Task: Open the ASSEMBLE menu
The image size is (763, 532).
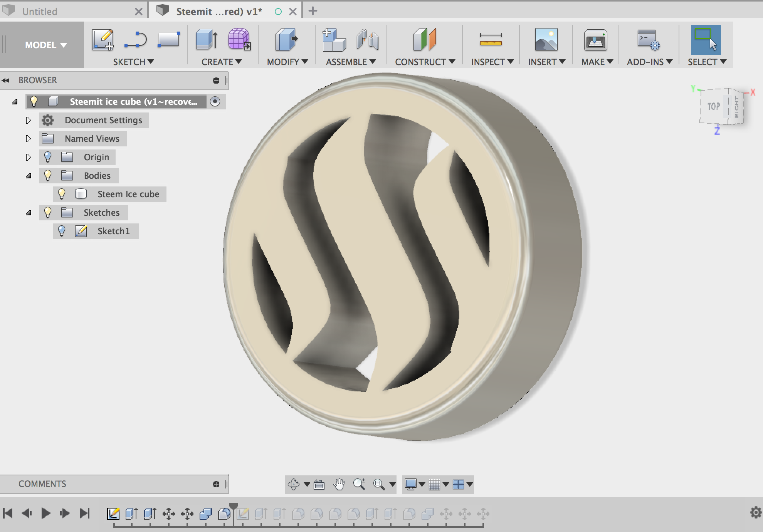Action: 351,62
